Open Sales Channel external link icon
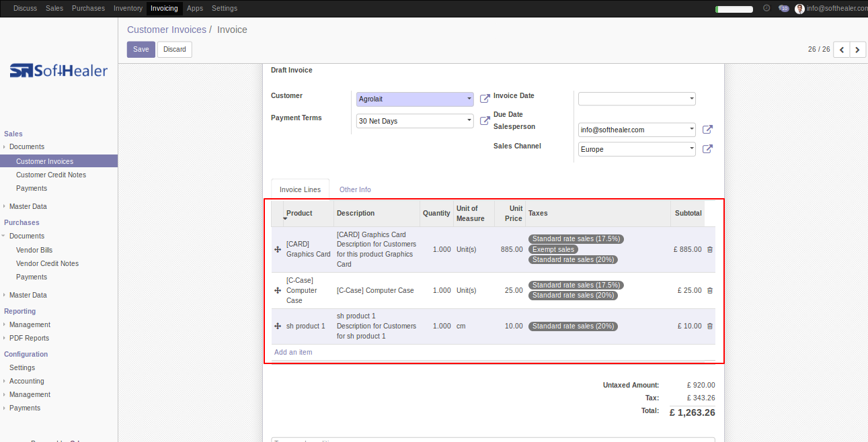Viewport: 868px width, 442px height. (x=707, y=149)
